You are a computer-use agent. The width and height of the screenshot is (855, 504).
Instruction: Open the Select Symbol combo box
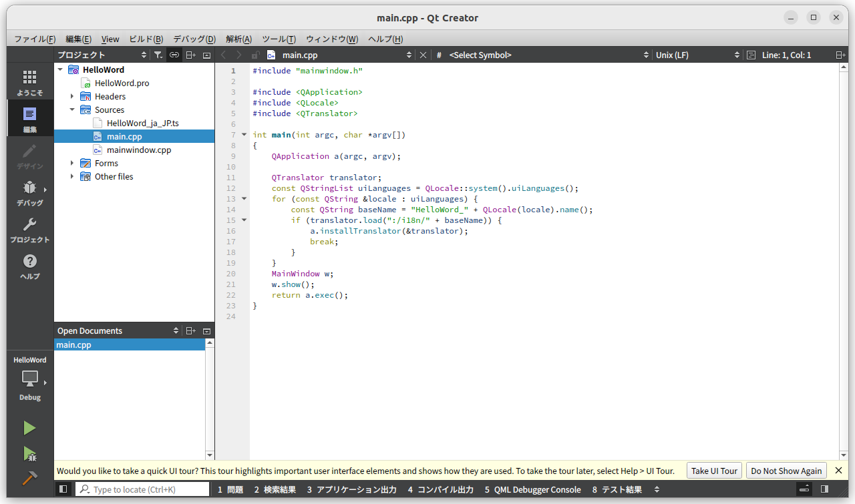pos(508,55)
